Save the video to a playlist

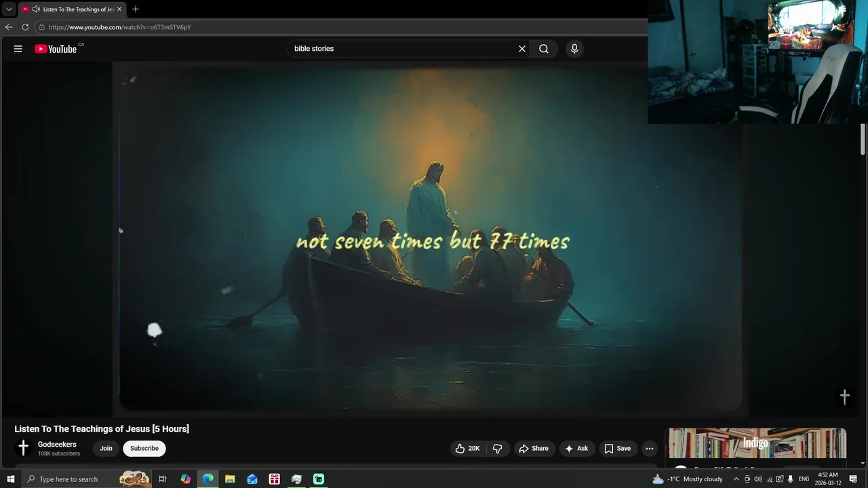pos(618,449)
